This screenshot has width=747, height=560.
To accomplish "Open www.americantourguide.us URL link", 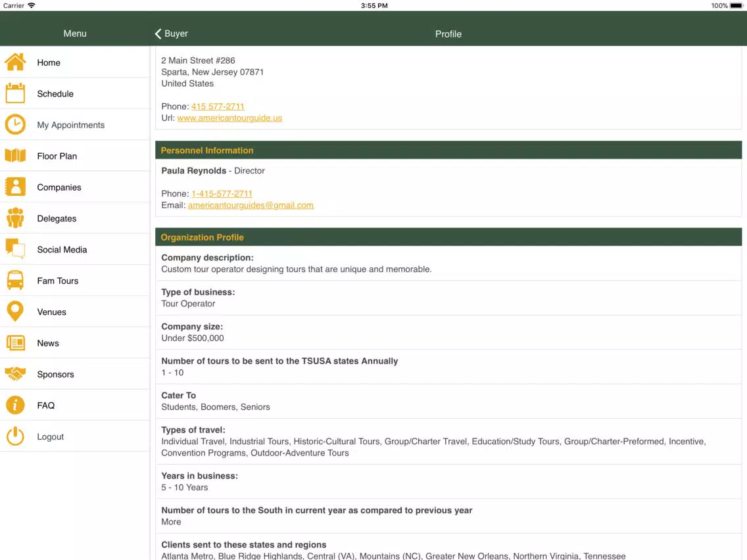I will point(229,118).
